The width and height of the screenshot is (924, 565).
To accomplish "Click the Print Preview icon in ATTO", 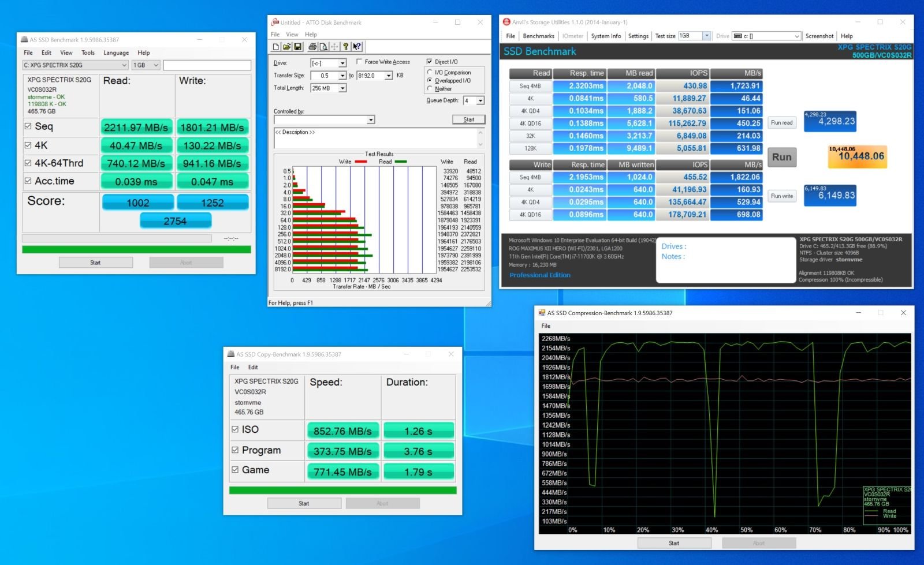I will pos(323,47).
